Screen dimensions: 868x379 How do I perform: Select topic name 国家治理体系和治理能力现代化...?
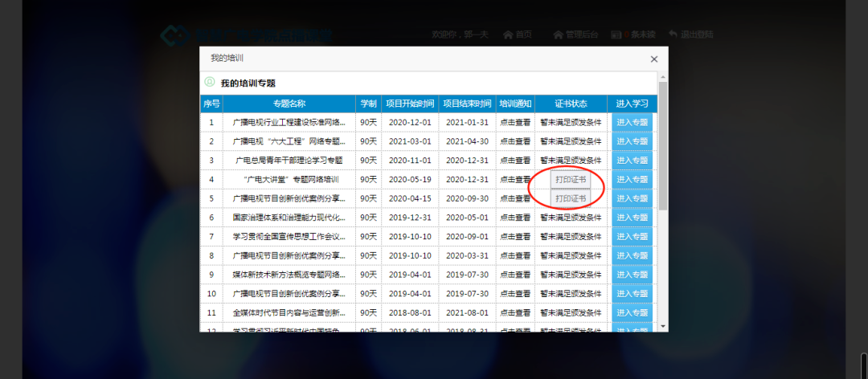pyautogui.click(x=289, y=218)
